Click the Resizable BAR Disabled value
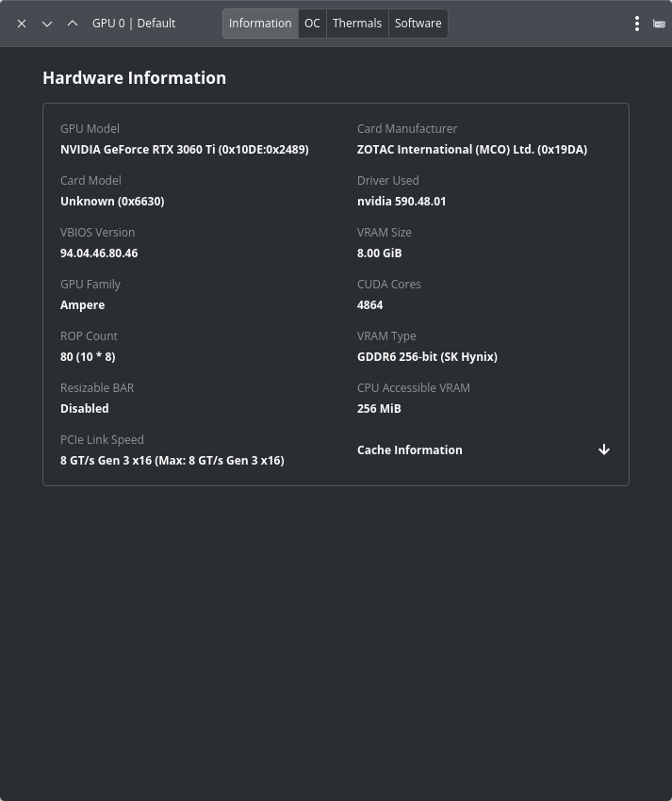Viewport: 672px width, 801px height. (85, 408)
